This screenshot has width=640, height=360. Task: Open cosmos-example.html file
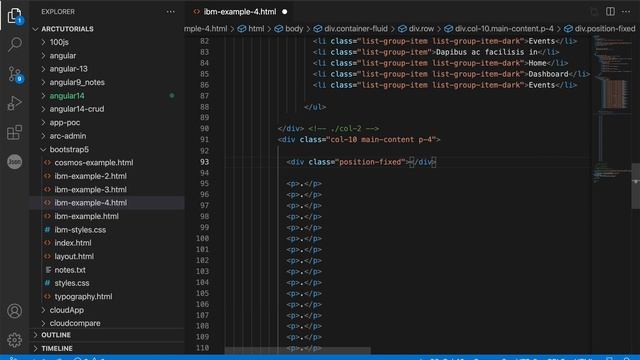pyautogui.click(x=94, y=162)
